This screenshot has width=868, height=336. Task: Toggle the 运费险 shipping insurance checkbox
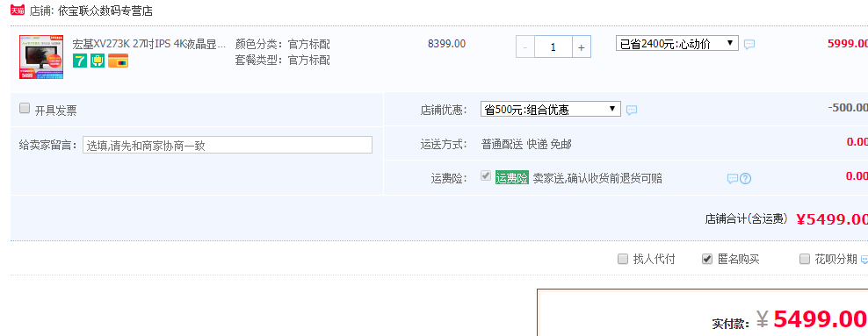click(486, 175)
